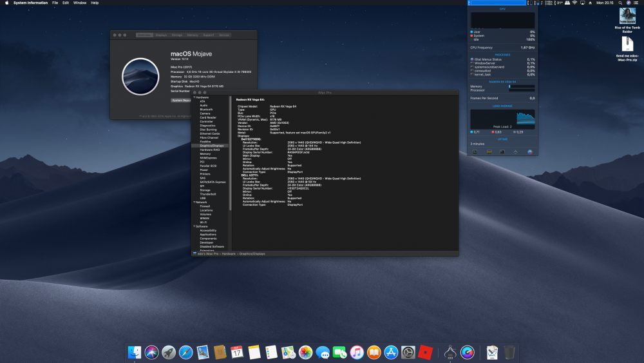Open the File menu
The width and height of the screenshot is (644, 363).
click(x=55, y=3)
